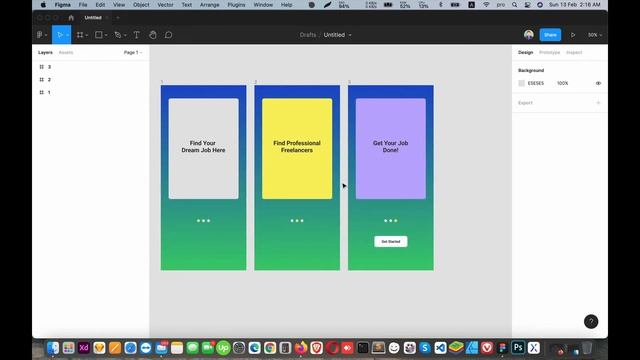The height and width of the screenshot is (360, 640).
Task: Open the Page 1 pages dropdown
Action: pyautogui.click(x=133, y=53)
